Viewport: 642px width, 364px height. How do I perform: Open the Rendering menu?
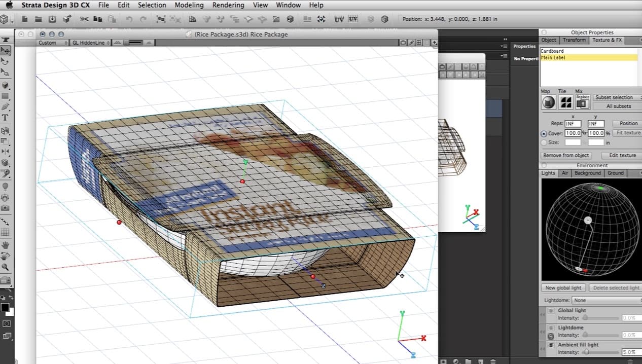coord(228,5)
